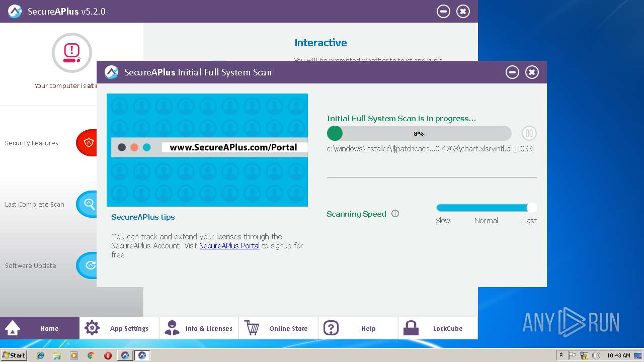
Task: Switch to first SecureAPlus taskbar window button
Action: tap(125, 355)
